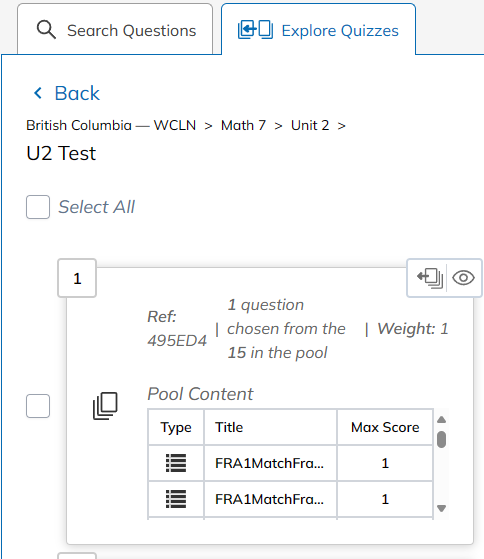Open the Math 7 breadcrumb
Viewport: 484px width, 559px height.
click(x=243, y=125)
